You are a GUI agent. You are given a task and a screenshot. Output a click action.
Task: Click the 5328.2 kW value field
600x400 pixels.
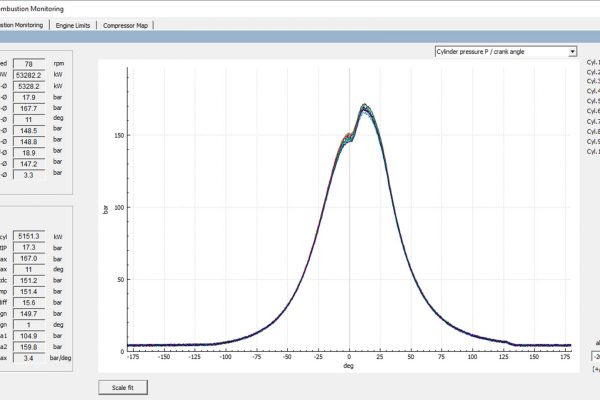35,87
